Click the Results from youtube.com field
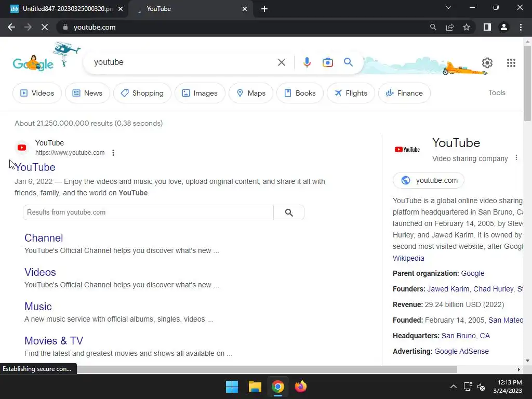The image size is (532, 399). coord(148,212)
